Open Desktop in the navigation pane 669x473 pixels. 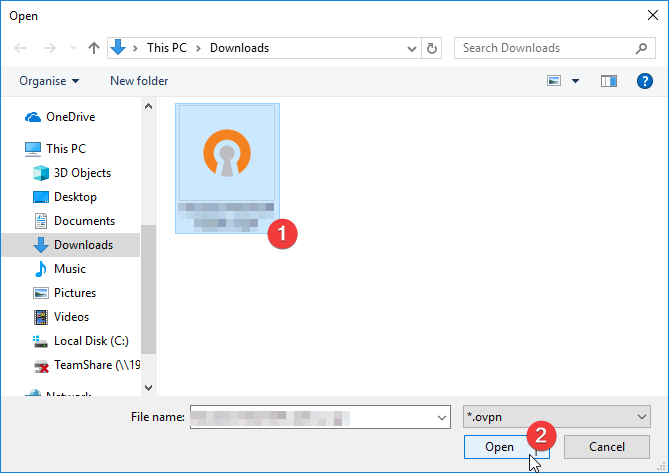pyautogui.click(x=75, y=197)
